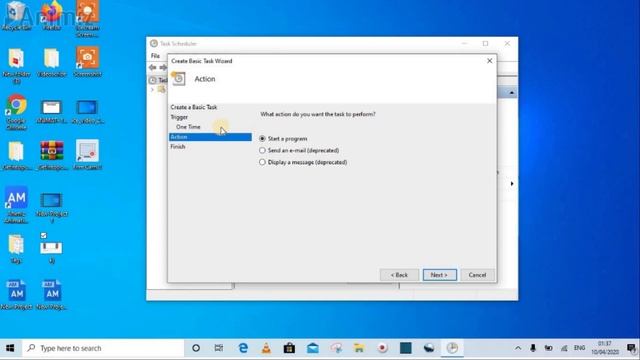Toggle the checkbox above the desktop file icon
Viewport: 640px width, 360px height.
pos(44,236)
